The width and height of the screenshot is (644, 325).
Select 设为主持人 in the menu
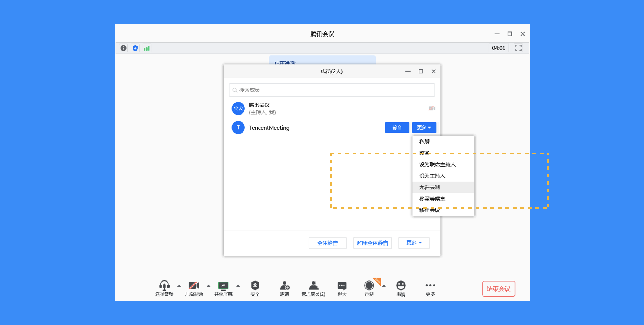click(x=443, y=176)
